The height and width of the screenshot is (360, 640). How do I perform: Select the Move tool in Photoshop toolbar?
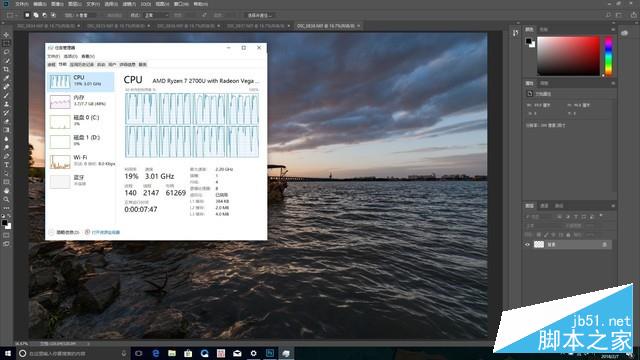point(6,35)
